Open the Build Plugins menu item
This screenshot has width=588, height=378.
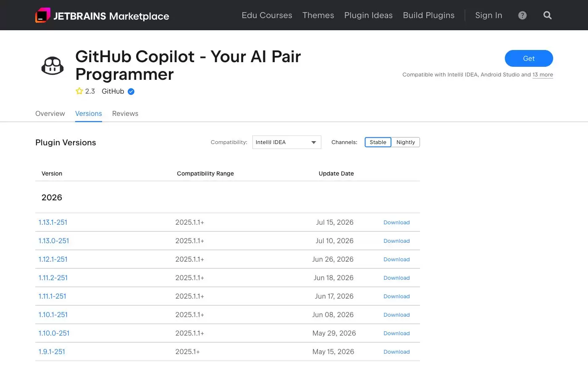coord(429,16)
